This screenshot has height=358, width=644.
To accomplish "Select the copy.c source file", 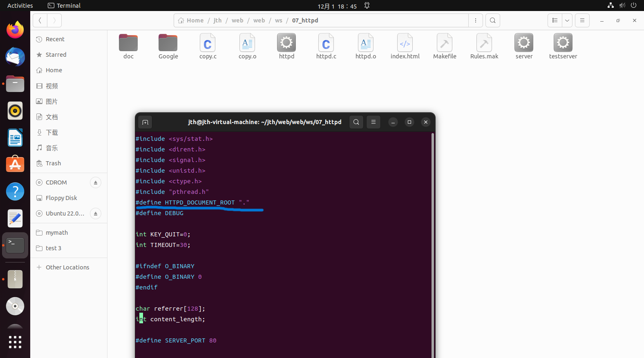I will click(208, 47).
